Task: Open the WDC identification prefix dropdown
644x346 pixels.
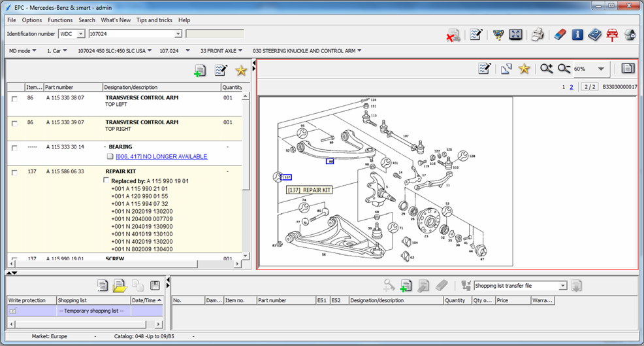Action: pyautogui.click(x=81, y=34)
